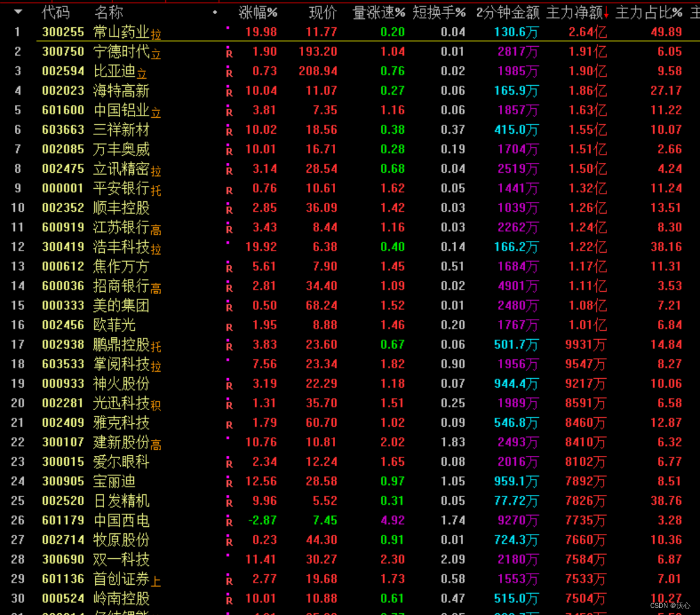Select stock code 600919
The height and width of the screenshot is (615, 700).
[63, 227]
